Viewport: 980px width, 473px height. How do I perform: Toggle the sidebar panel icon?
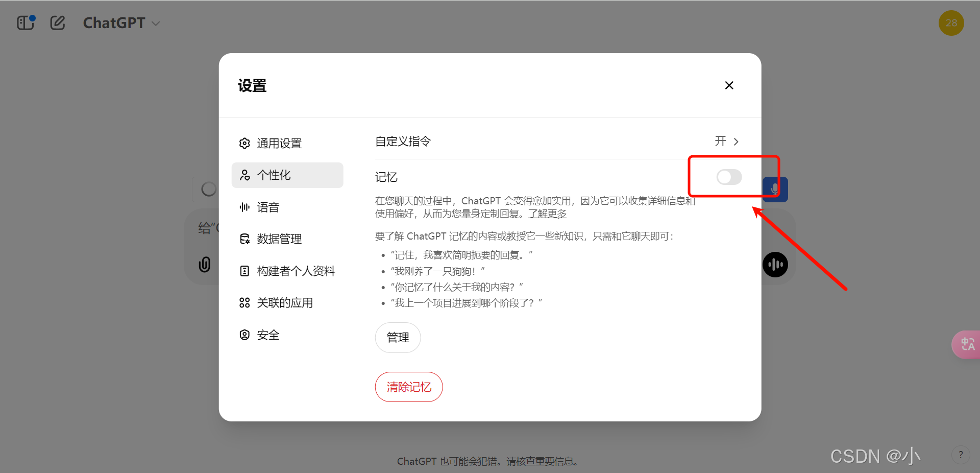[x=26, y=23]
